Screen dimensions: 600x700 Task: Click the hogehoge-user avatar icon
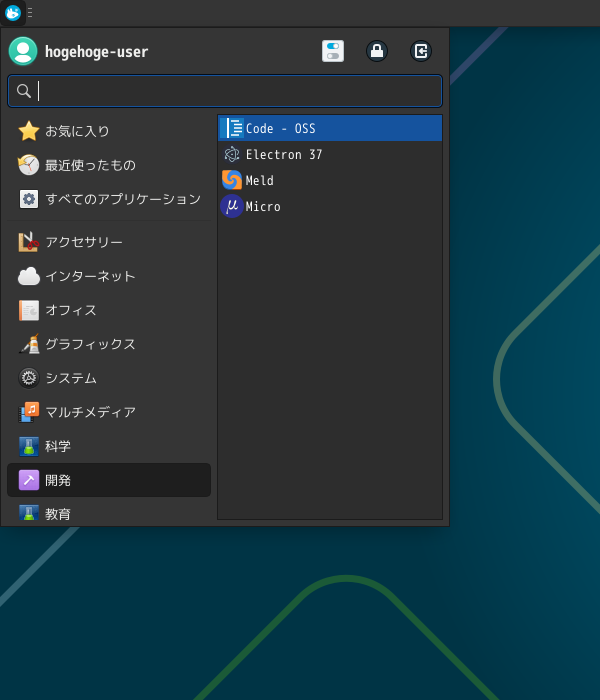pos(23,51)
